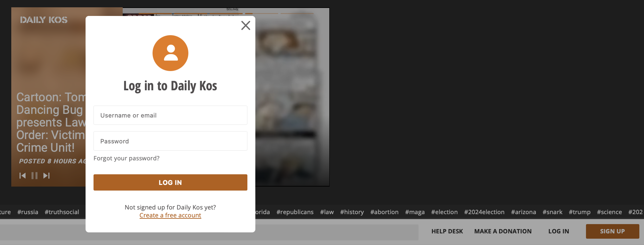The image size is (644, 245).
Task: Open the Forgot your password link
Action: pyautogui.click(x=126, y=158)
